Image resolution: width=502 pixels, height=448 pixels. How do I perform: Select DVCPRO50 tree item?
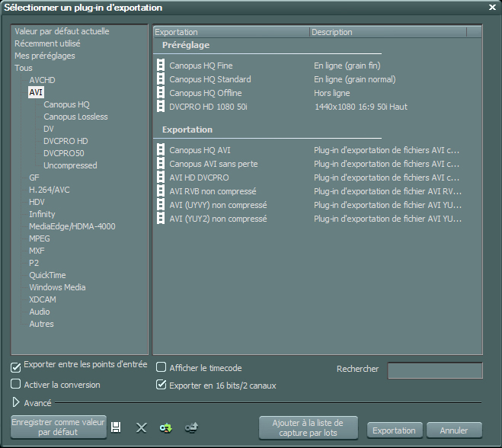(x=64, y=153)
